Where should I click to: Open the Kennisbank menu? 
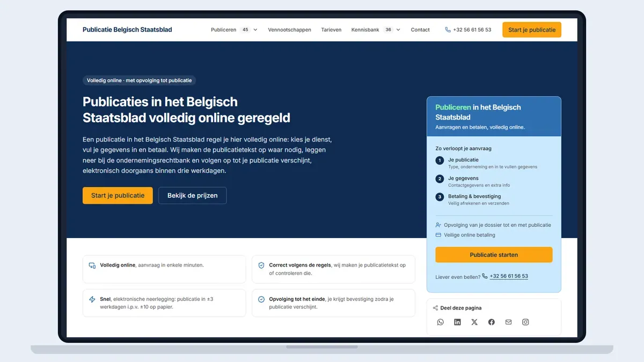[x=365, y=30]
